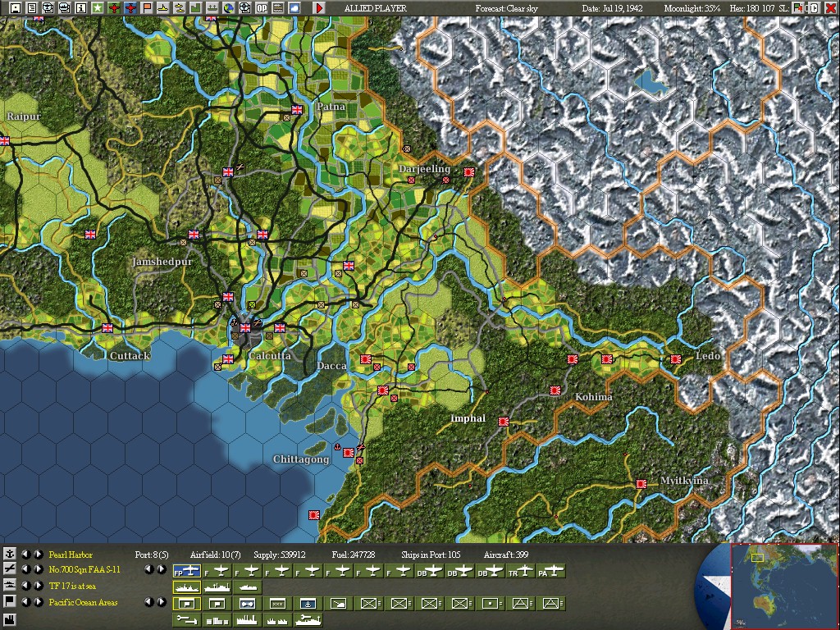The width and height of the screenshot is (840, 630).
Task: Next arrow left of Pacific Ocean Areas
Action: click(x=38, y=602)
